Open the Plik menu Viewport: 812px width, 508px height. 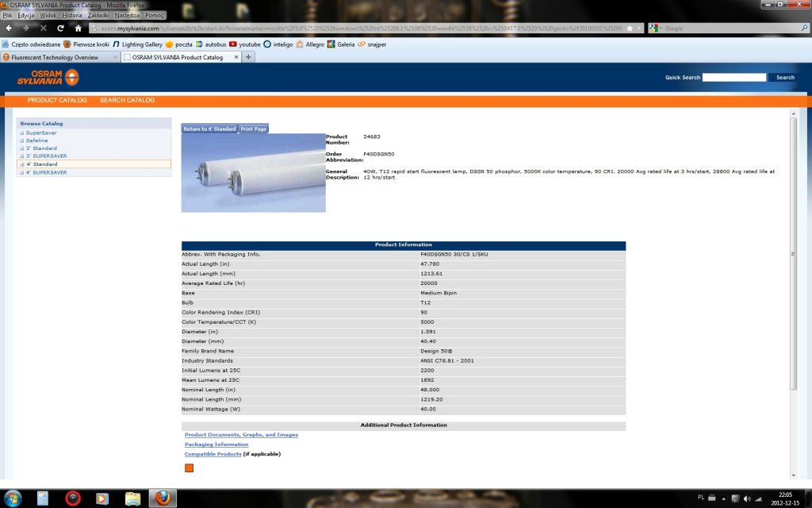coord(7,16)
